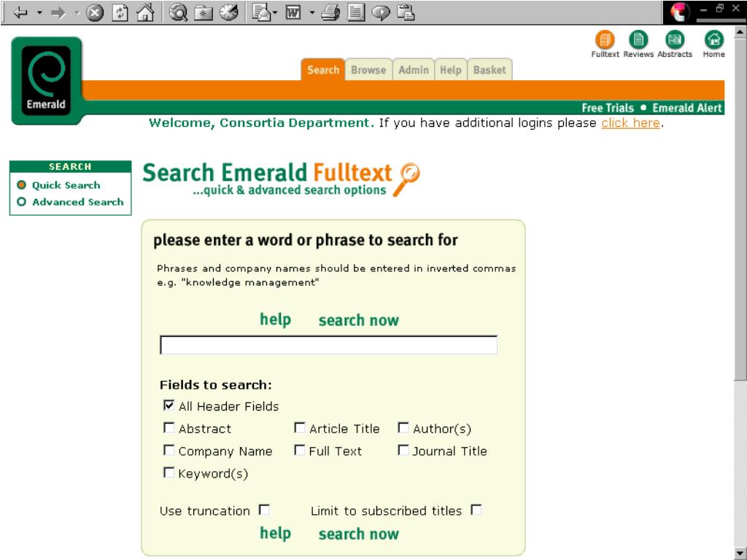This screenshot has height=560, width=747.
Task: Check the Article Title checkbox
Action: (299, 427)
